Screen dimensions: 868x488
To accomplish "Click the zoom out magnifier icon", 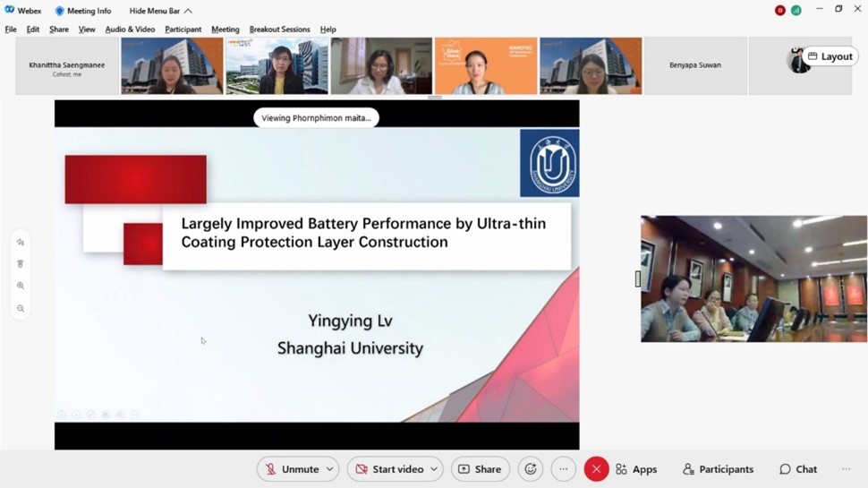I will pyautogui.click(x=21, y=308).
